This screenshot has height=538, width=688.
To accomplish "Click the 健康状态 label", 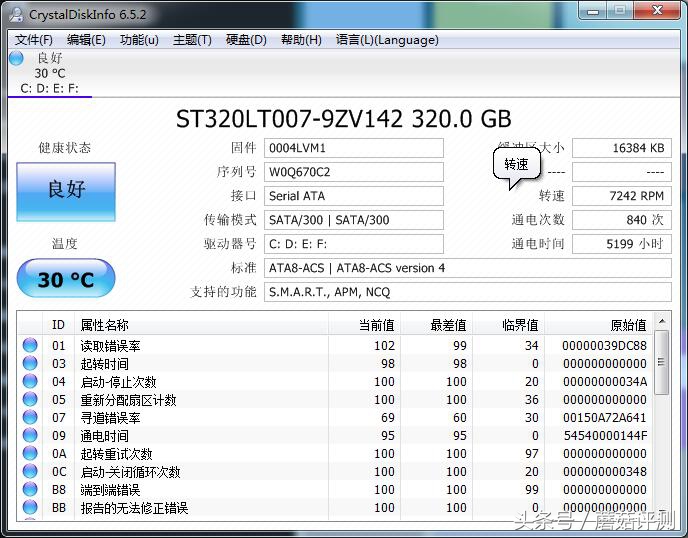I will (x=65, y=148).
